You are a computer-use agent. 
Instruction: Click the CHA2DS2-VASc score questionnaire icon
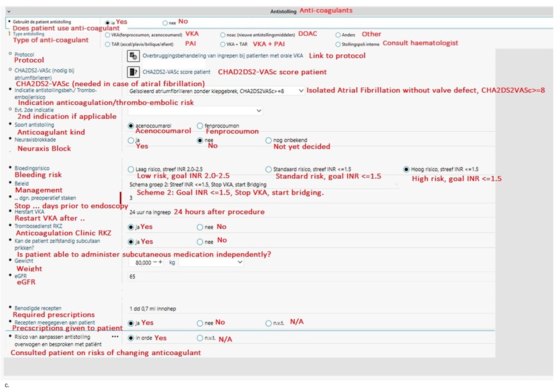tap(133, 72)
